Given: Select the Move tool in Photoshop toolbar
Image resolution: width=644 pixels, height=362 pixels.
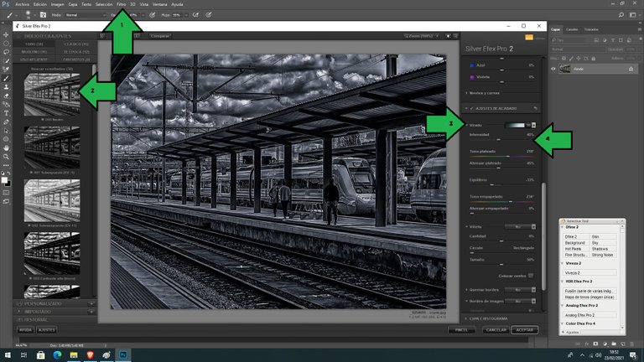Looking at the screenshot, I should (x=6, y=34).
